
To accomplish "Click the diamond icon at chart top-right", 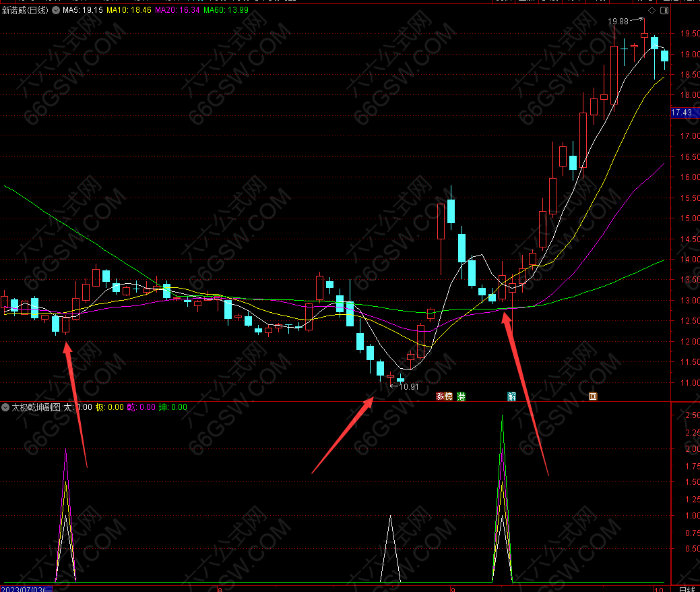I will coord(651,10).
